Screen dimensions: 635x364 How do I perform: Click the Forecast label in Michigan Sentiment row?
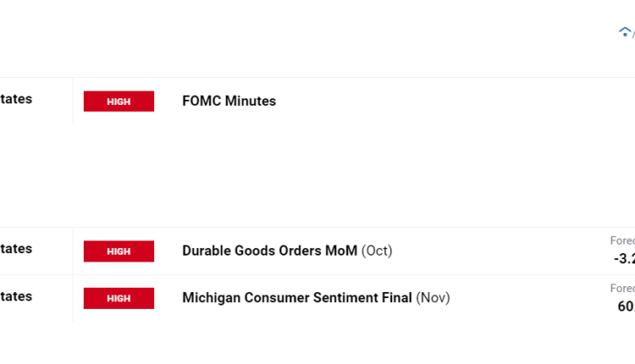click(622, 289)
